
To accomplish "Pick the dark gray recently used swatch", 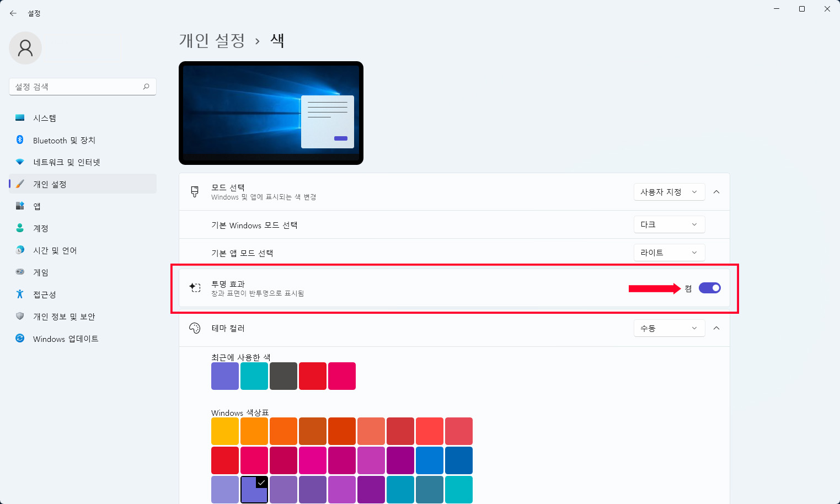I will coord(283,376).
